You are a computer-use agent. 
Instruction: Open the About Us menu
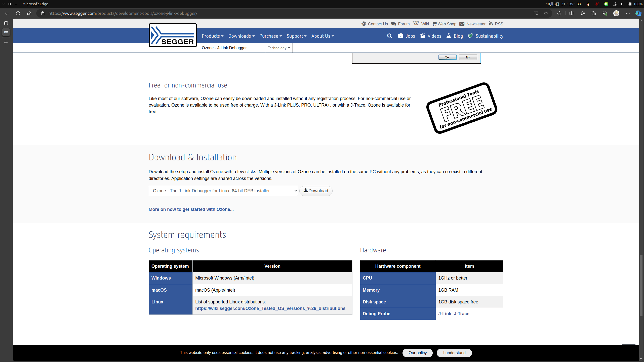(x=323, y=36)
